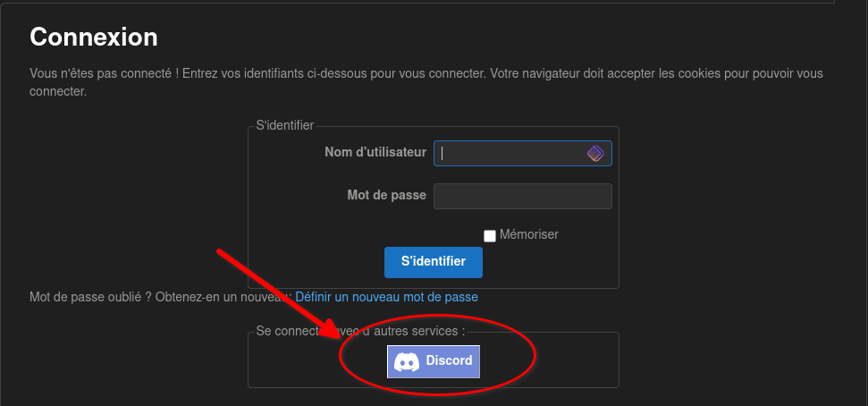Click the red arrow's tail end
The width and height of the screenshot is (868, 406).
220,252
